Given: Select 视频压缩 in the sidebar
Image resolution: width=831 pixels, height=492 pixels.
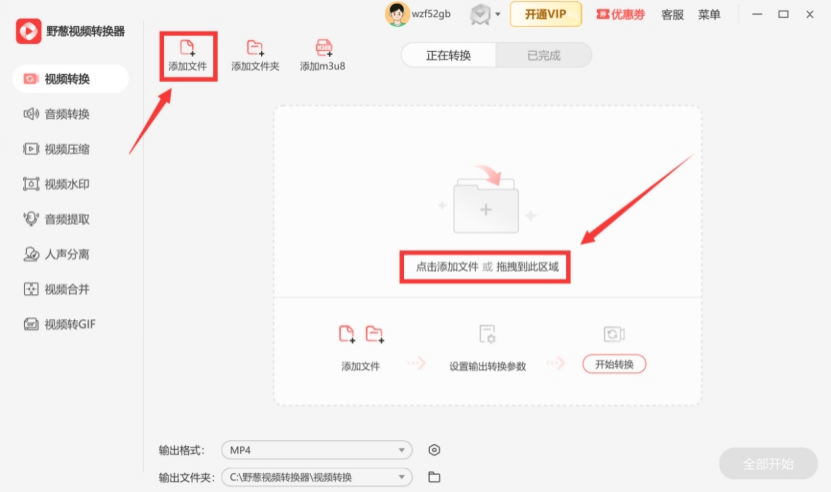Looking at the screenshot, I should (x=67, y=149).
